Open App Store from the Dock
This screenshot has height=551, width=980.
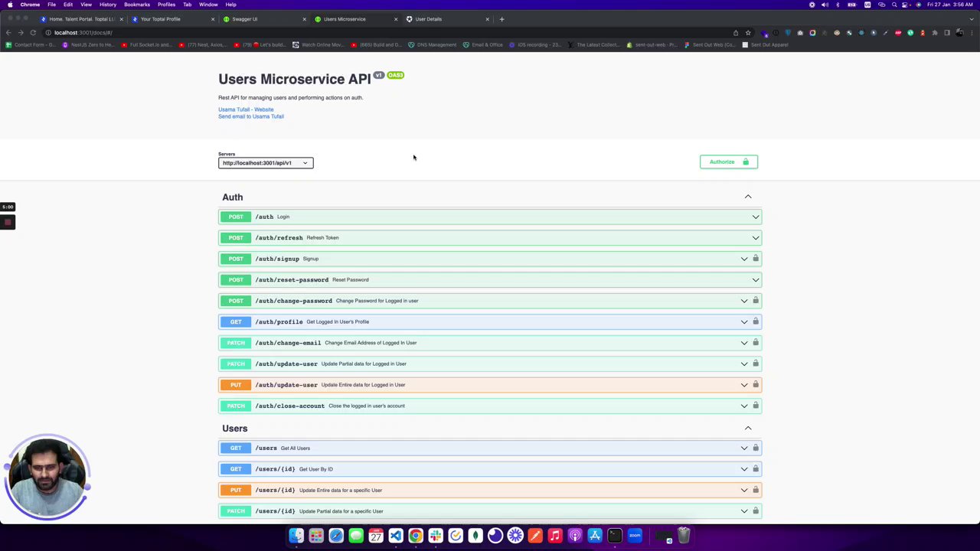click(x=595, y=536)
